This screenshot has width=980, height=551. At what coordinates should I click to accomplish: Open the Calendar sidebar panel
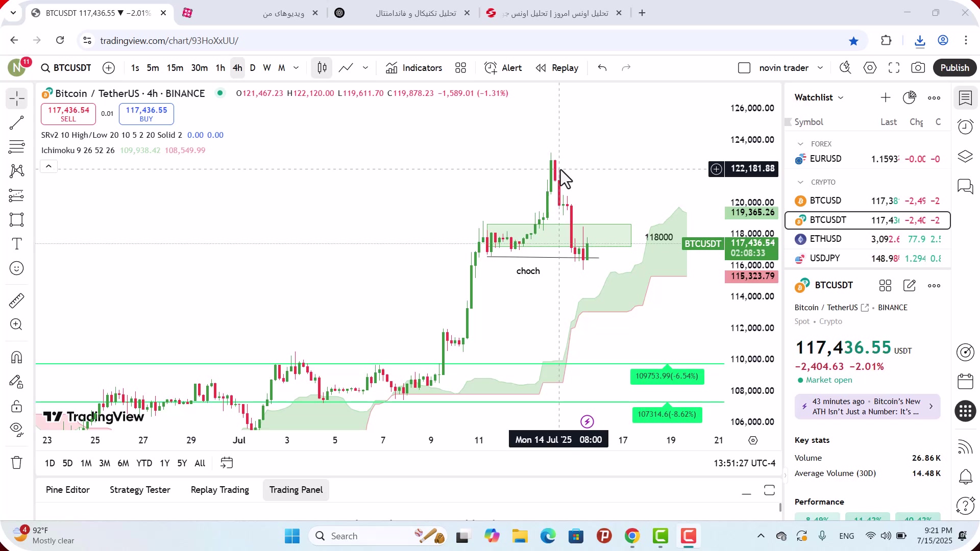click(966, 381)
